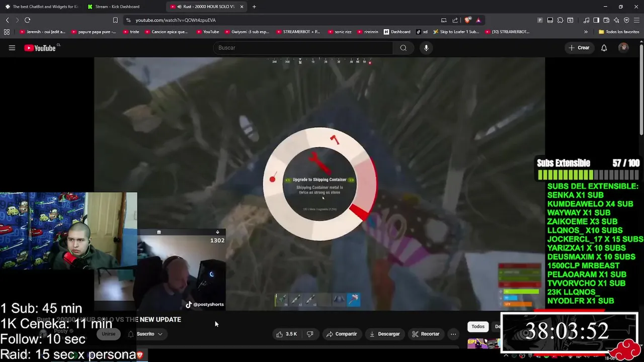Click the Recortar clip button
The image size is (644, 362).
(426, 334)
